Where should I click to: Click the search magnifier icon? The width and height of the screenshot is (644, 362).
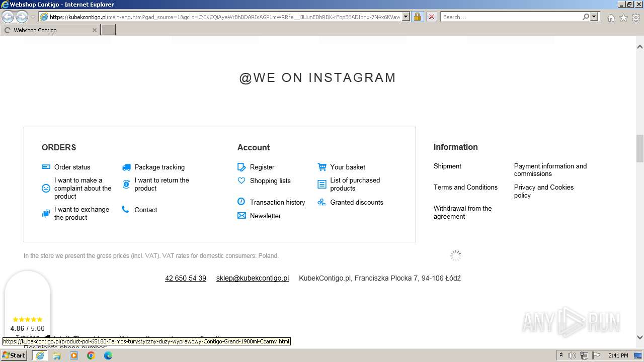coord(586,17)
